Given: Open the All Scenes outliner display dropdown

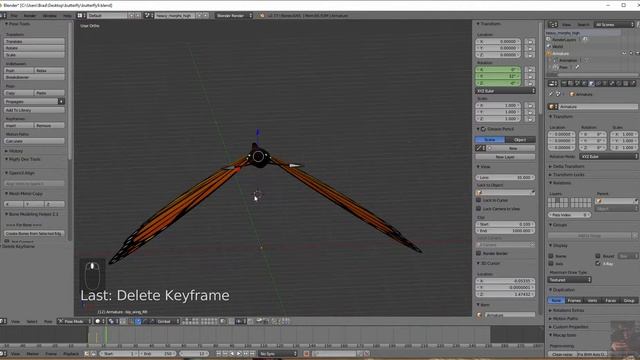Looking at the screenshot, I should pos(614,24).
